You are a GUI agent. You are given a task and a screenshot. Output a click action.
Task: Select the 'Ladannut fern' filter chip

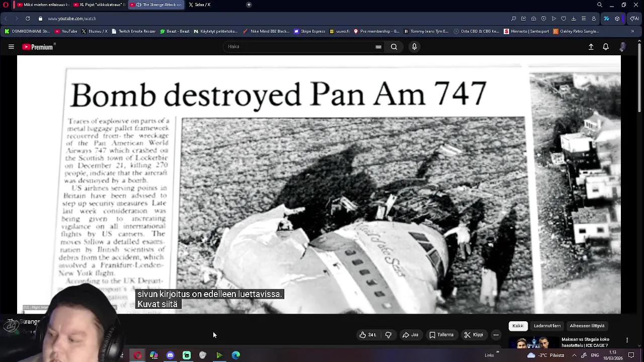[x=547, y=326]
